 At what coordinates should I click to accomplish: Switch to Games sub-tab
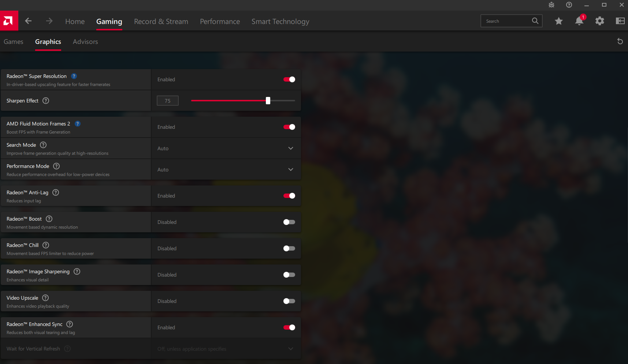[14, 42]
